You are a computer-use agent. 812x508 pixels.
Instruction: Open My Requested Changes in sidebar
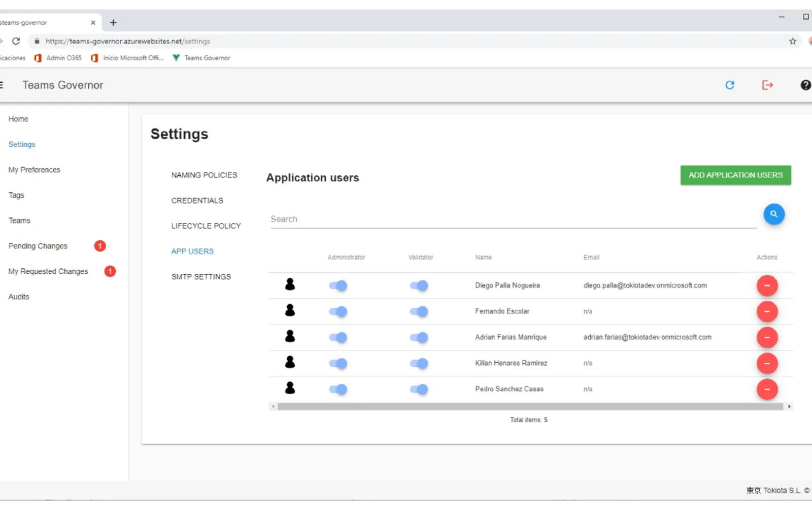pyautogui.click(x=48, y=271)
